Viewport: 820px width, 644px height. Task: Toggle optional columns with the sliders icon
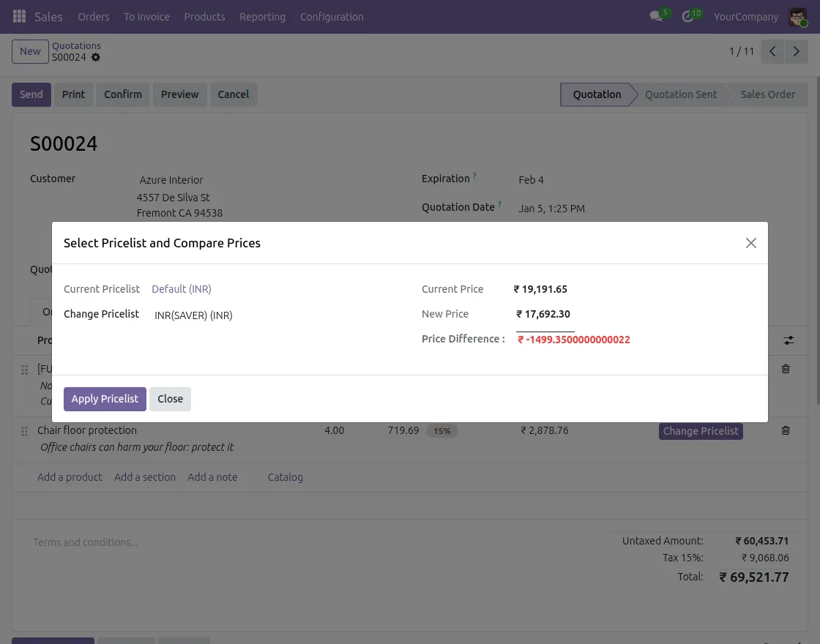(789, 340)
